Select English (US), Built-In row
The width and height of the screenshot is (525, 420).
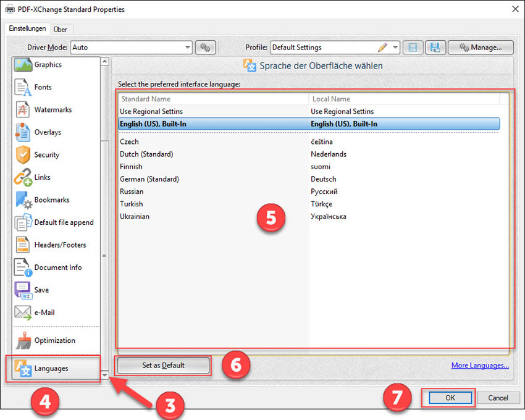point(309,124)
